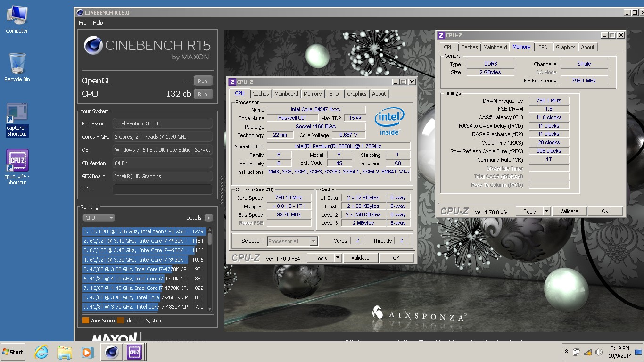Click the CPU-Z CPU window title icon

[232, 82]
